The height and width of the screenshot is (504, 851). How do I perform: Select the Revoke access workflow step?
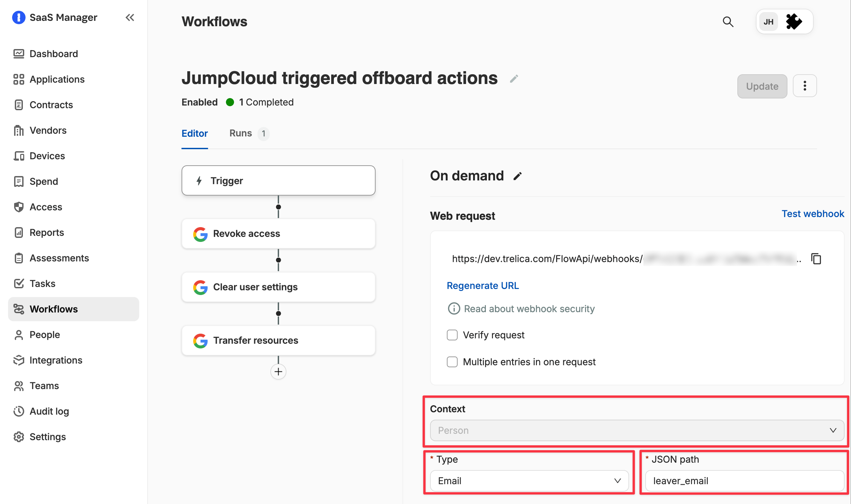[x=278, y=234]
